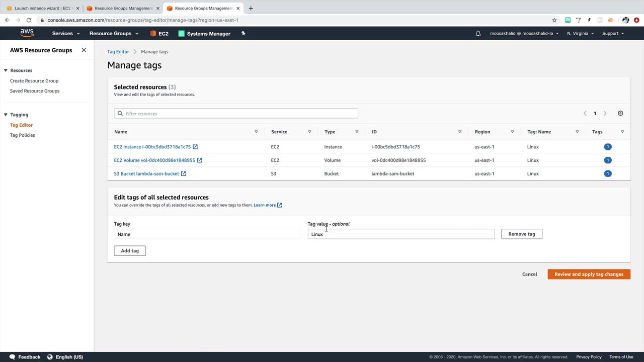
Task: Cancel the tag changes
Action: [x=529, y=275]
